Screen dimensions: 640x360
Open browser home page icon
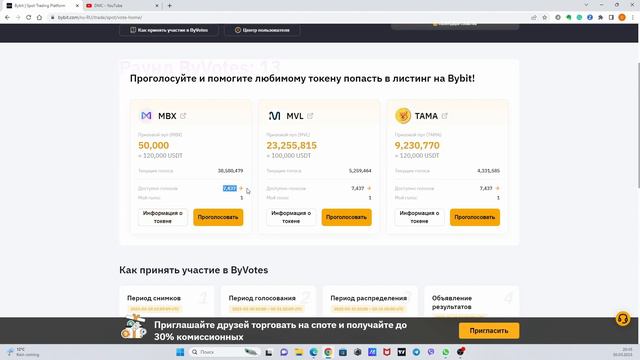point(39,18)
